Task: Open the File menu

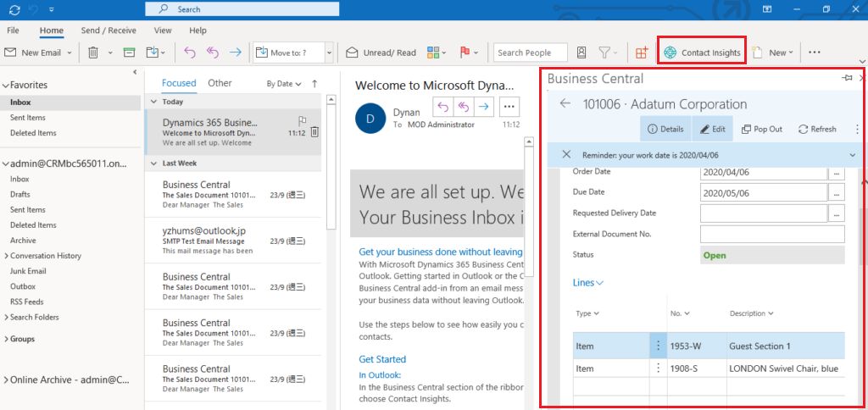Action: click(13, 30)
